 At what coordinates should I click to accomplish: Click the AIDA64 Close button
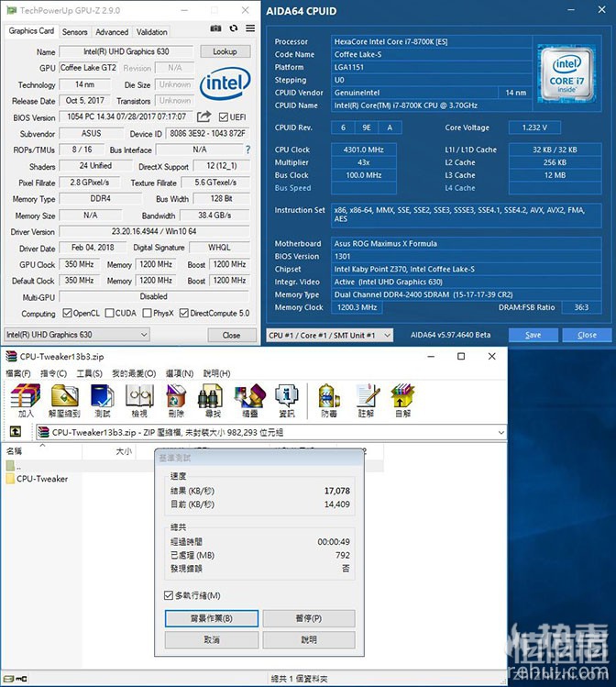587,335
